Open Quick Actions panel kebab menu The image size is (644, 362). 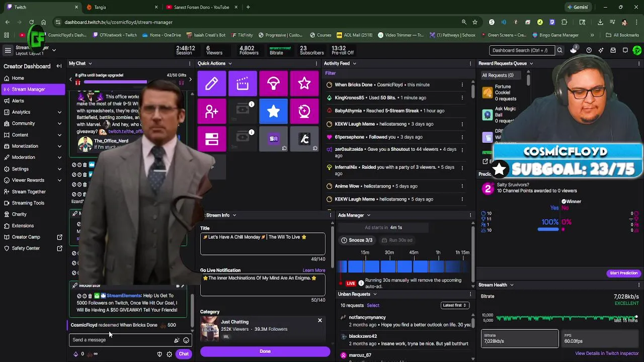point(317,63)
